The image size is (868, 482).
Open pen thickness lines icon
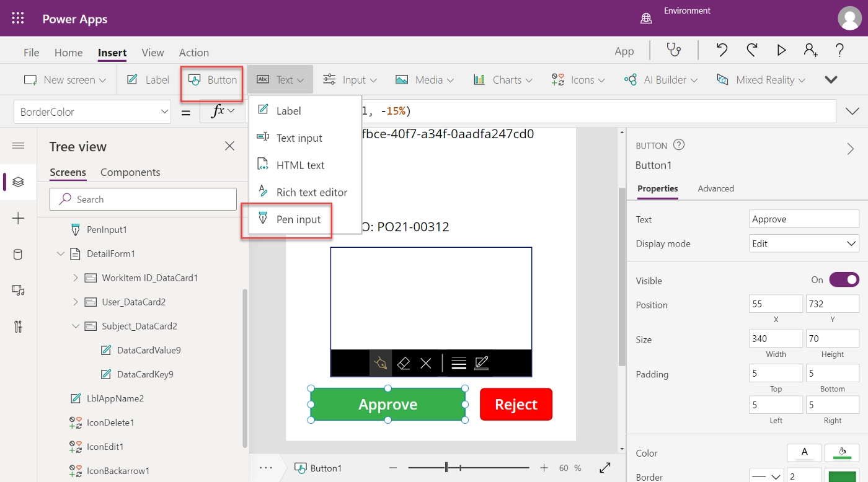459,364
